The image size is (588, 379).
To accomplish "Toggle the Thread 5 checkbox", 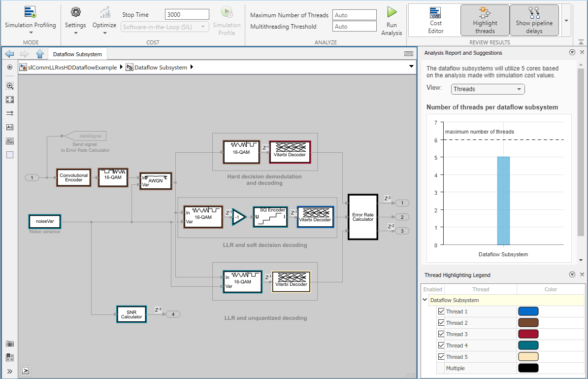I will tap(441, 357).
